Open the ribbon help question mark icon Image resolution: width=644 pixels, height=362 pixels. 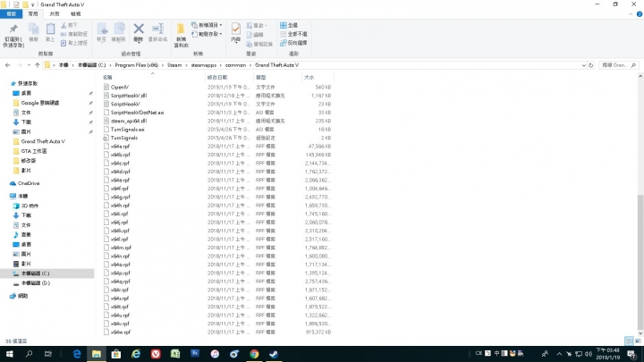coord(639,14)
